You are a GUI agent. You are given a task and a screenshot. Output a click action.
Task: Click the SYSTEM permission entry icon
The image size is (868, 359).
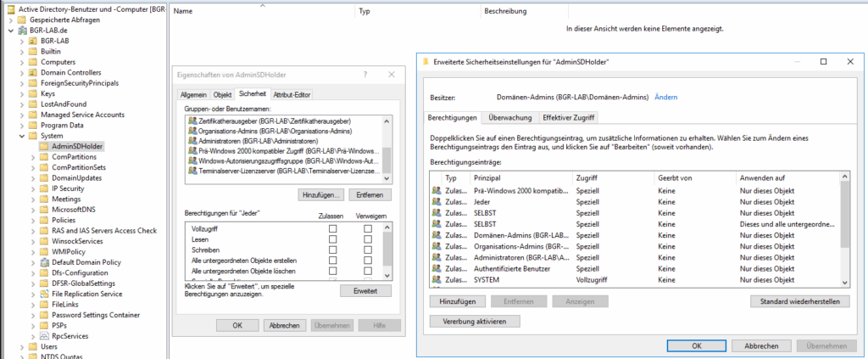pyautogui.click(x=437, y=280)
